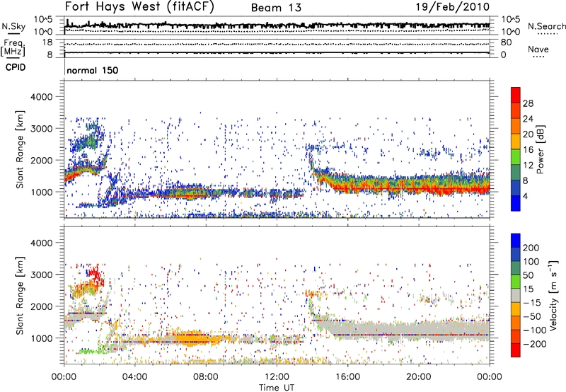566x392 pixels.
Task: Click the "2000" tick on the power panel
Action: (x=41, y=160)
